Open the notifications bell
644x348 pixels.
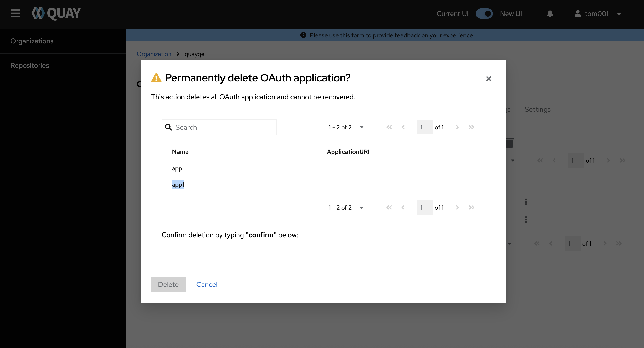[550, 13]
